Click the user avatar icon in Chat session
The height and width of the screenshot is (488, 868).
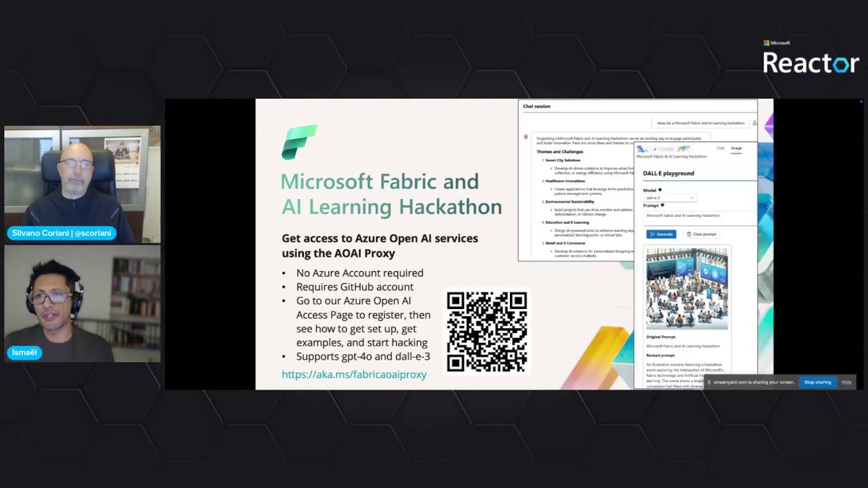click(x=755, y=123)
